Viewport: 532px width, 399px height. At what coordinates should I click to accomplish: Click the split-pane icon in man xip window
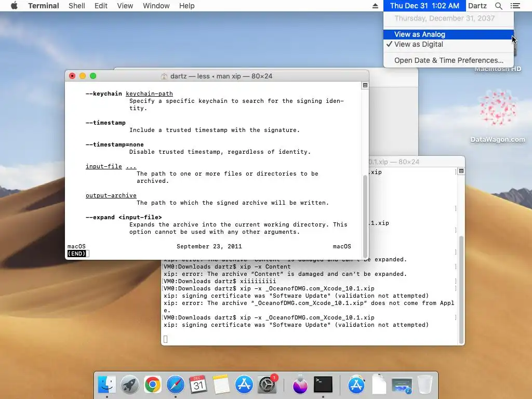pyautogui.click(x=365, y=86)
